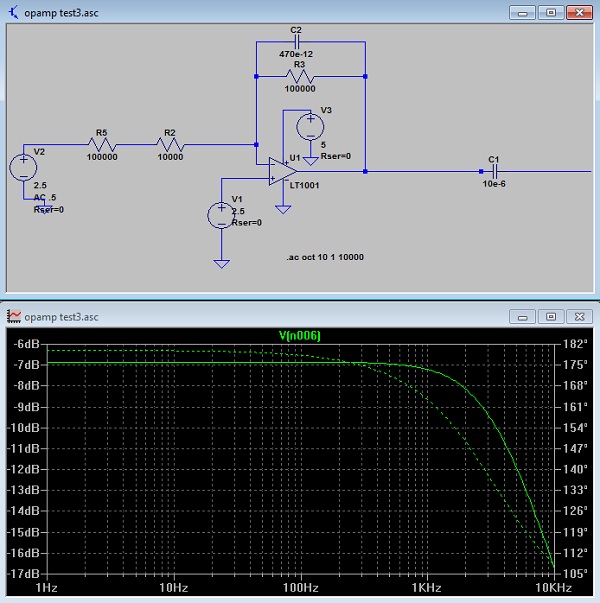Click the .ac oct 10 1 10000 directive
The width and height of the screenshot is (600, 603).
(324, 257)
